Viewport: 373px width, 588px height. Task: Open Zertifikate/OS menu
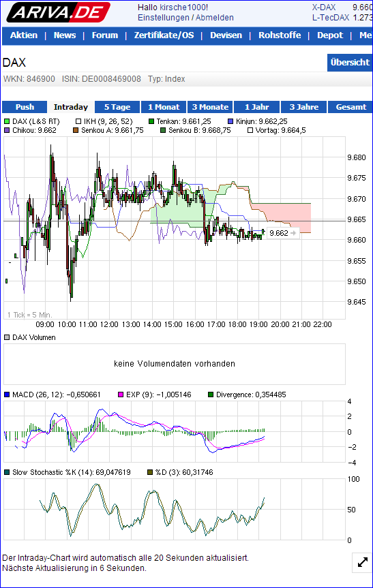coord(164,35)
